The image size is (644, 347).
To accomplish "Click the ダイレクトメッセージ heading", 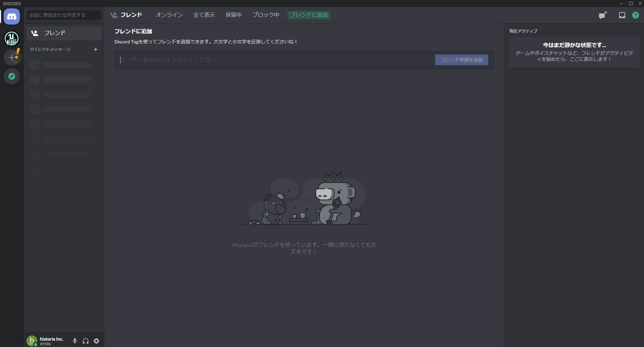I will [x=50, y=49].
